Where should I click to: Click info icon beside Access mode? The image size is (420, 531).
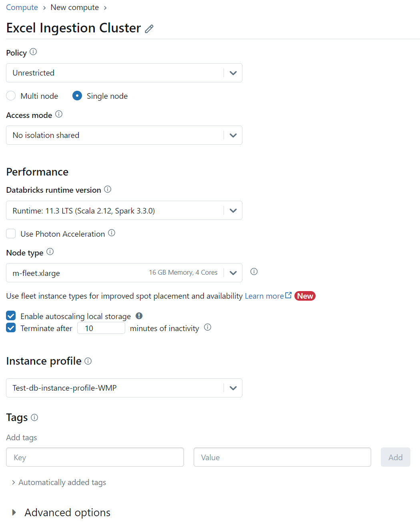(x=59, y=114)
